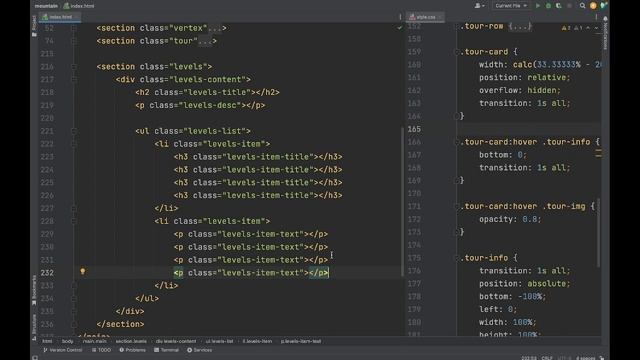Click p.levels-item-text breadcrumb
The height and width of the screenshot is (360, 640).
pos(301,341)
